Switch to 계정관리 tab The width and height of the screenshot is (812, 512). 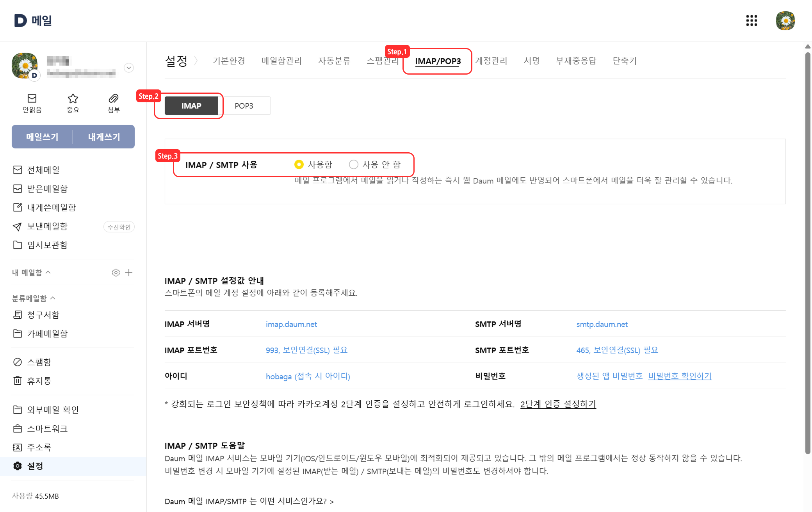(x=491, y=61)
